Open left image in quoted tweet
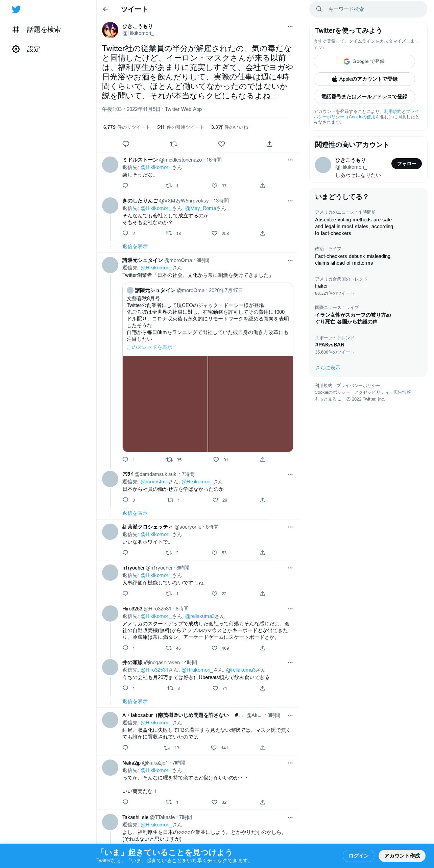The height and width of the screenshot is (868, 434). 165,404
